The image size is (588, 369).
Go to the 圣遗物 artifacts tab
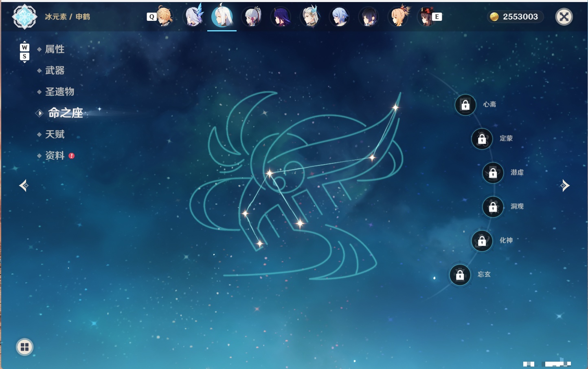tap(59, 92)
